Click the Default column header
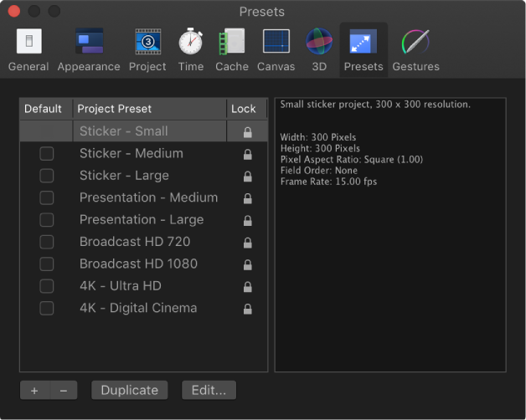 pos(46,109)
